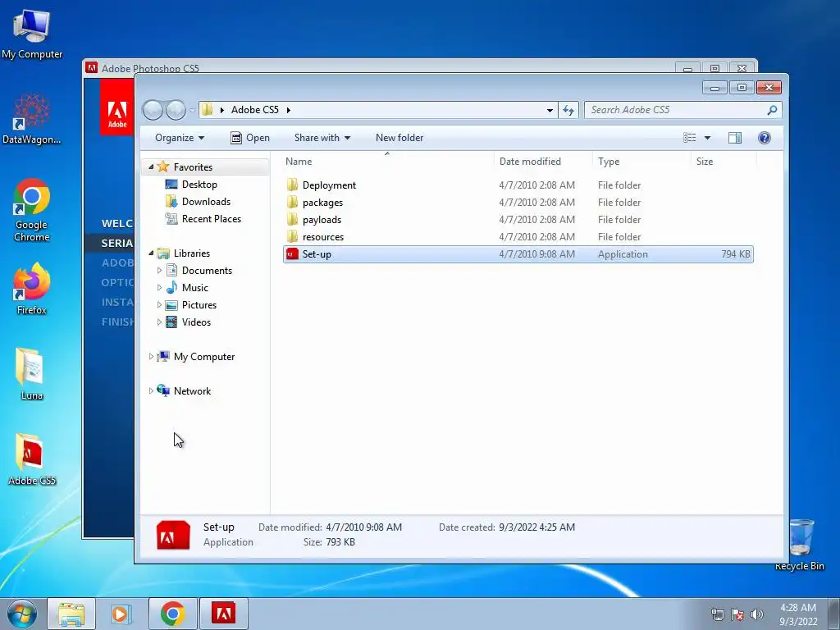840x630 pixels.
Task: Open the Windows Start menu
Action: pyautogui.click(x=22, y=614)
